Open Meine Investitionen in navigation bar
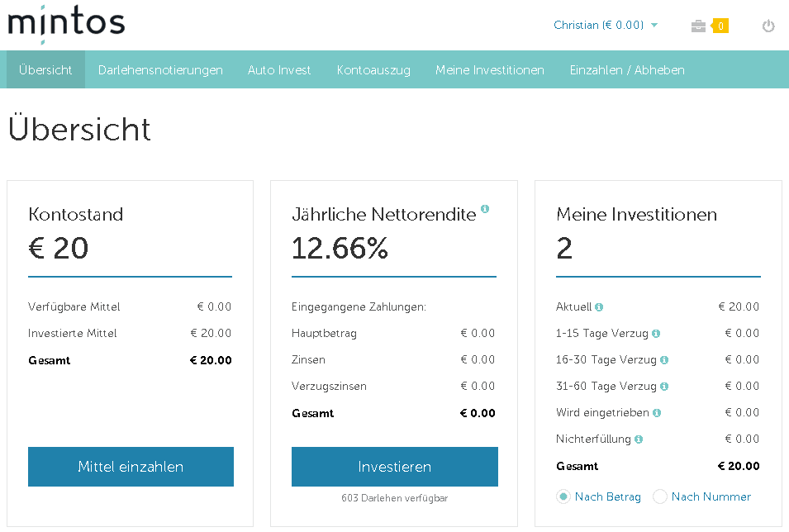Viewport: 789px width, 532px height. click(x=490, y=70)
